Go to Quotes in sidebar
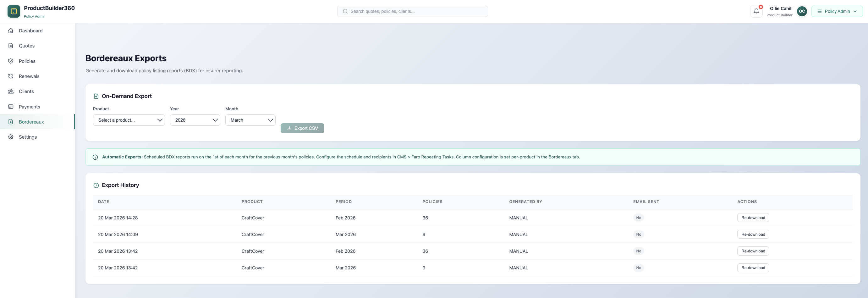Image resolution: width=868 pixels, height=298 pixels. [37, 46]
